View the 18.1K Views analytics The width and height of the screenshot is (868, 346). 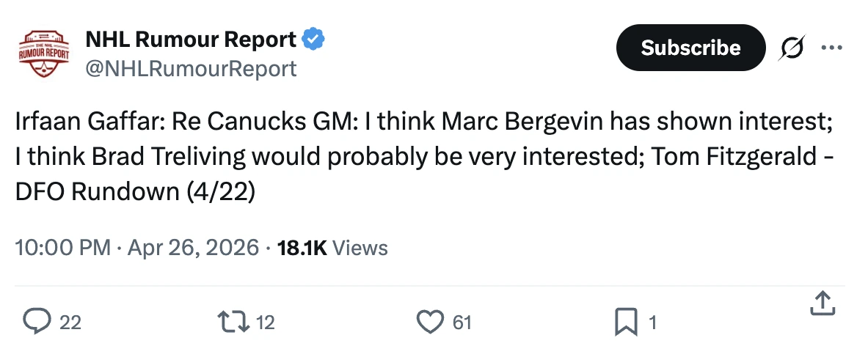[x=332, y=248]
